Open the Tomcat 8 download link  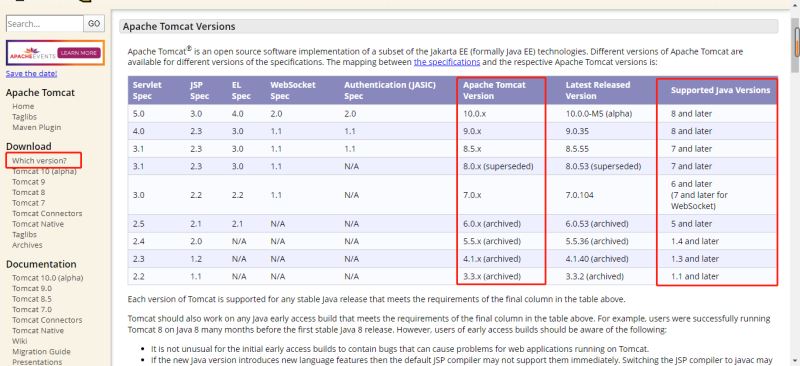(x=29, y=192)
